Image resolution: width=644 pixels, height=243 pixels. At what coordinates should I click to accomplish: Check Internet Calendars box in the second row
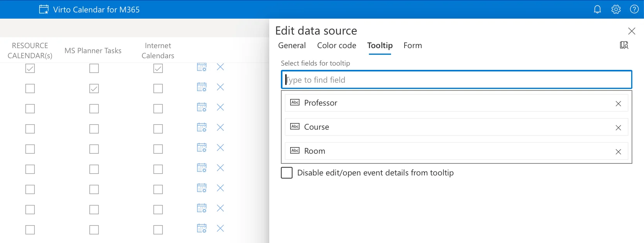tap(158, 89)
